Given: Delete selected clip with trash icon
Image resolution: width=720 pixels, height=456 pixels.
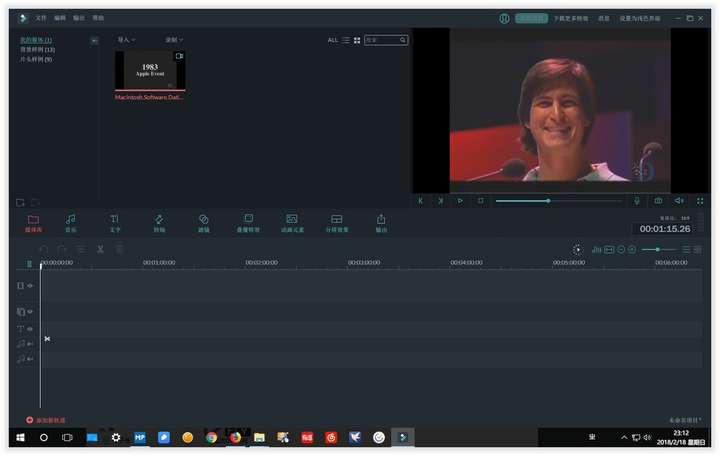Looking at the screenshot, I should (119, 249).
